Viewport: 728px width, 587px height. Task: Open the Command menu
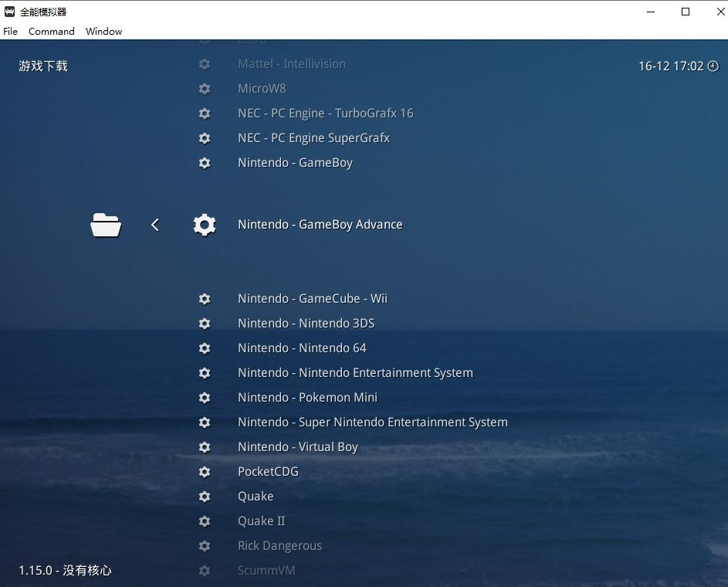pos(52,31)
